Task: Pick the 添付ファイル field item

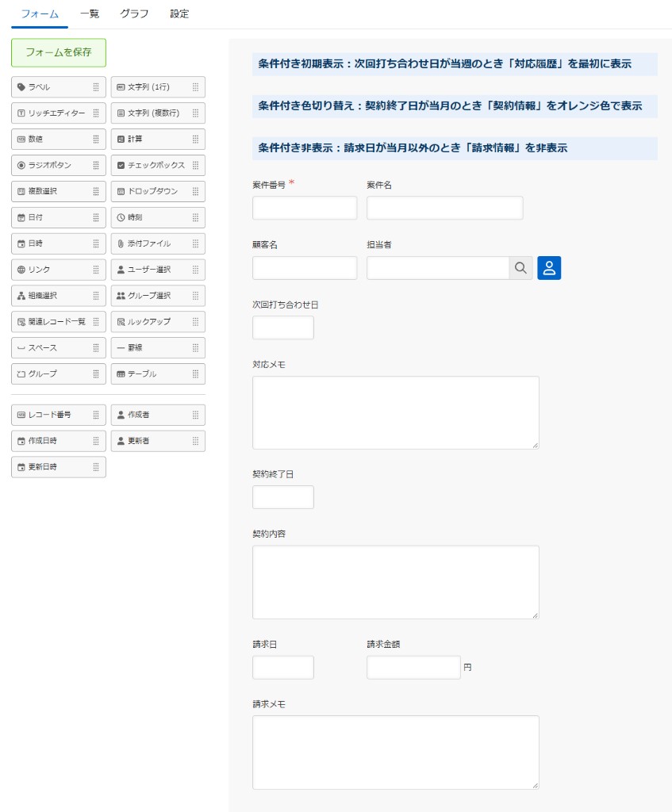Action: [158, 243]
